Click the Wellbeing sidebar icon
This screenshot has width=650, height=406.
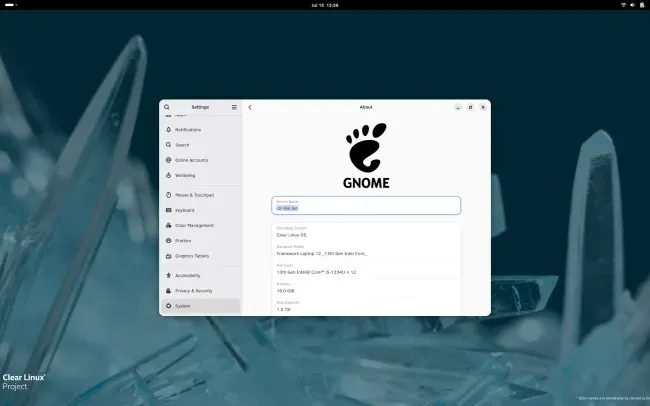click(168, 175)
